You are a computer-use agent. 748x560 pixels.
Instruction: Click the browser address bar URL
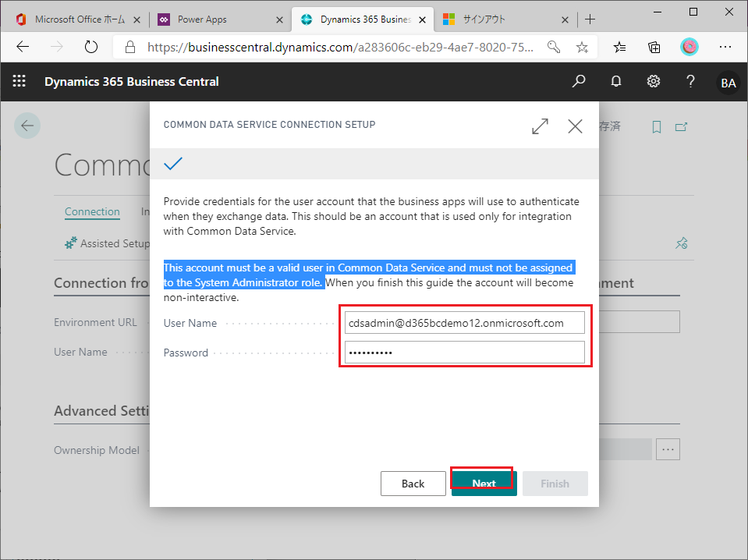(340, 47)
